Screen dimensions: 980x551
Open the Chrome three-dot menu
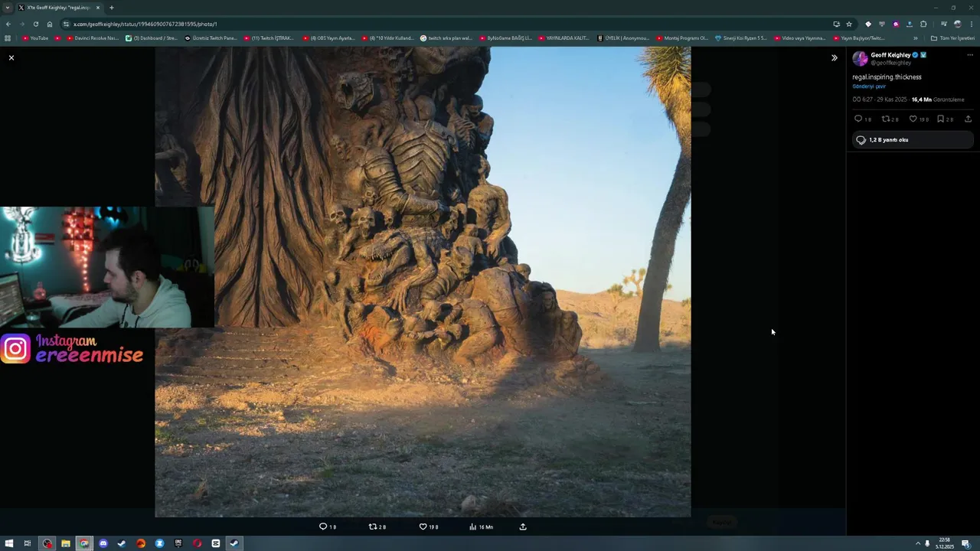(x=971, y=24)
